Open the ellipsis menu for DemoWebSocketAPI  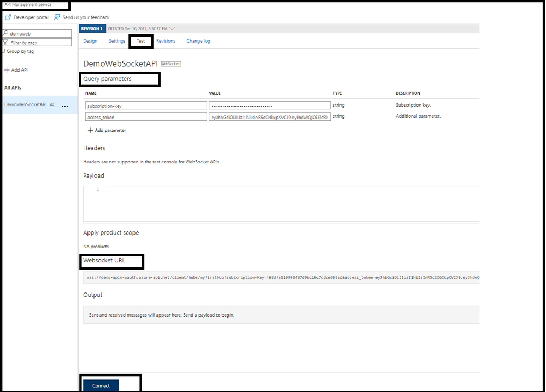click(x=65, y=106)
